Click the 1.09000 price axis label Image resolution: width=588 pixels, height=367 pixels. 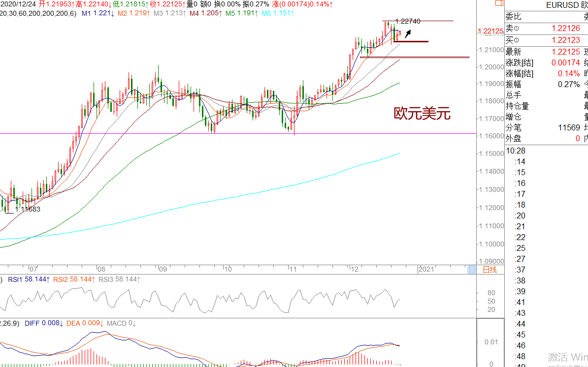[491, 261]
